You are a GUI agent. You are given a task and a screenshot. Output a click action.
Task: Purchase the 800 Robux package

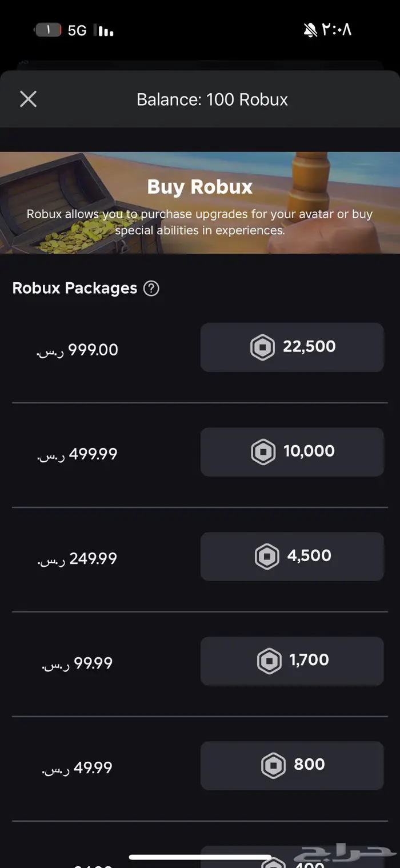292,766
